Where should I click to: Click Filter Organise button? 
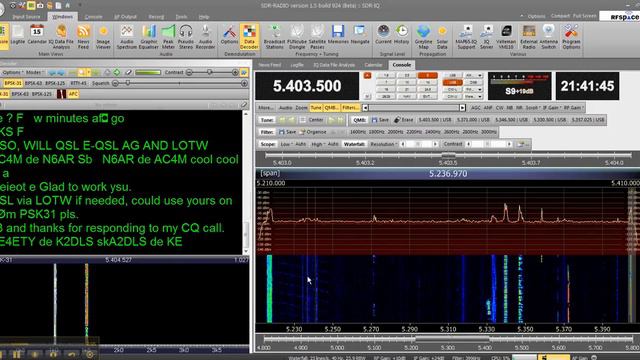313,132
